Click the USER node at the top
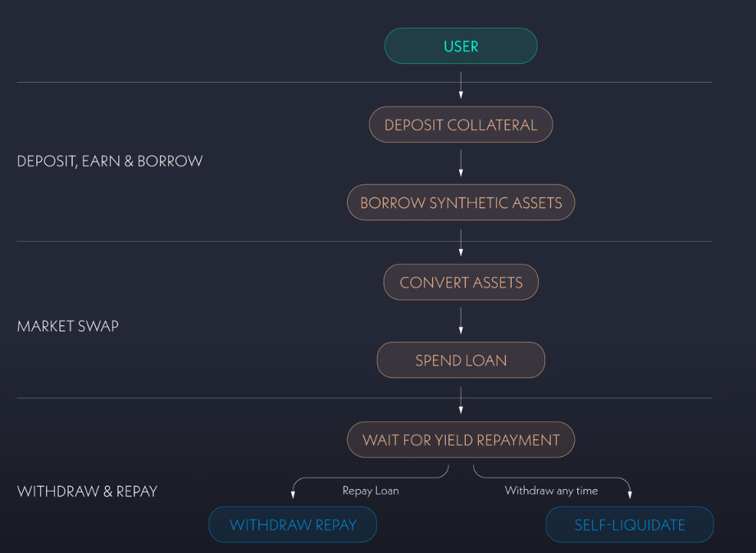The width and height of the screenshot is (756, 553). pyautogui.click(x=461, y=47)
